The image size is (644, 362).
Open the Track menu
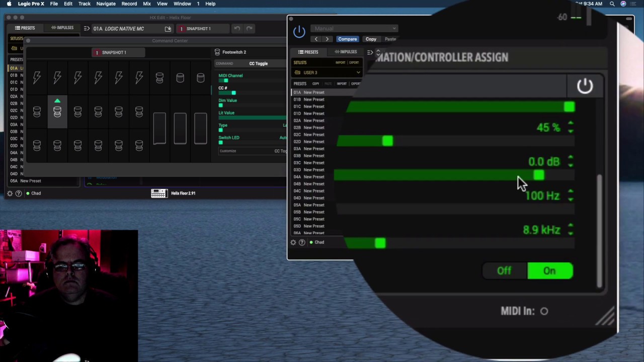pos(84,4)
